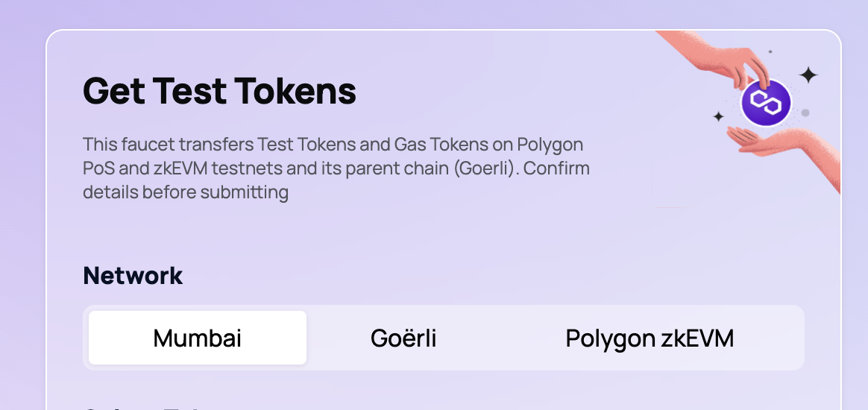Viewport: 868px width, 410px height.
Task: Click the gray dot beside the coin
Action: [805, 113]
